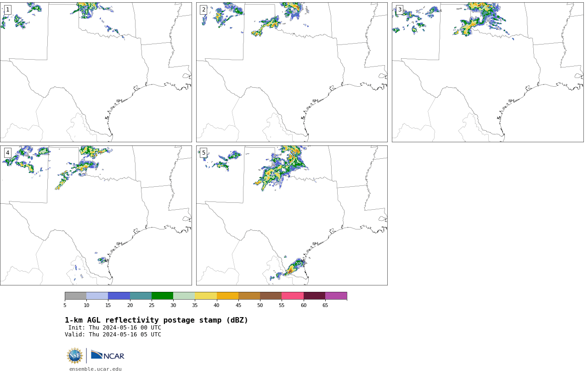This screenshot has height=374, width=588.
Task: Click the member number 5 label box
Action: point(204,153)
